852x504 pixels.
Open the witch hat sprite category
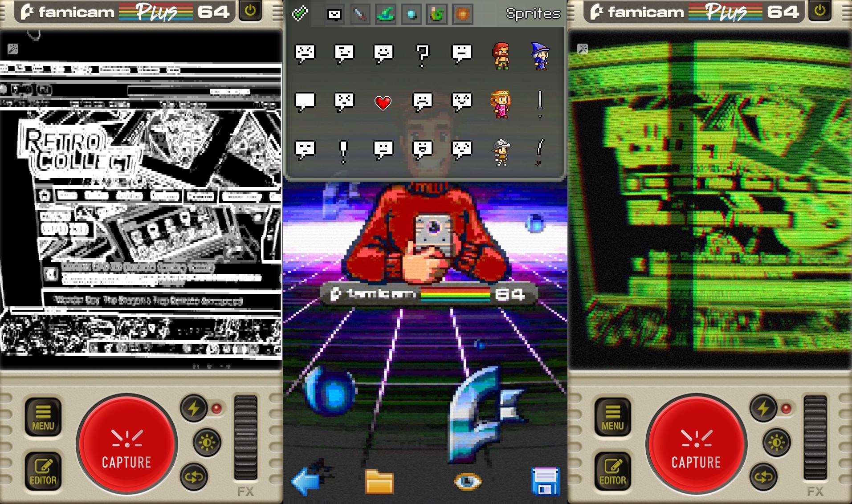click(385, 14)
